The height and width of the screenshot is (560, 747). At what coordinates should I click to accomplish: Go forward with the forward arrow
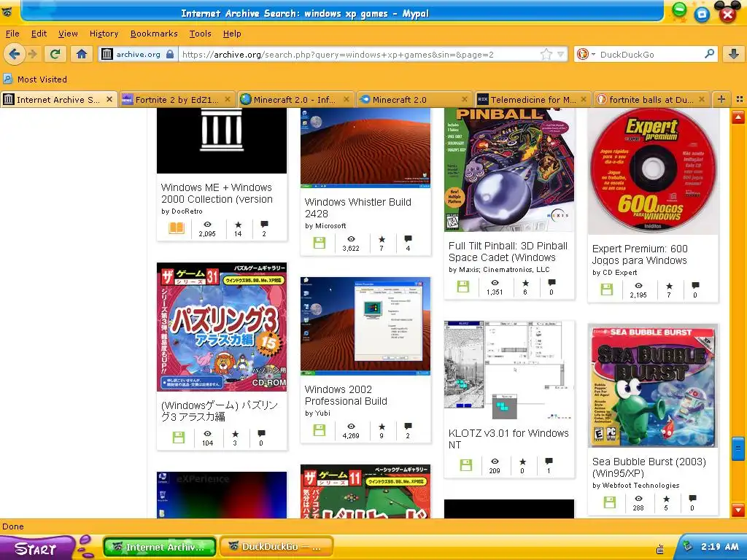coord(32,54)
